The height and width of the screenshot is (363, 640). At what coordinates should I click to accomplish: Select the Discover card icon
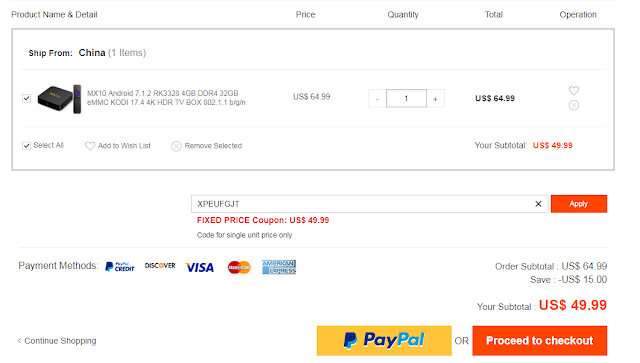click(x=160, y=266)
